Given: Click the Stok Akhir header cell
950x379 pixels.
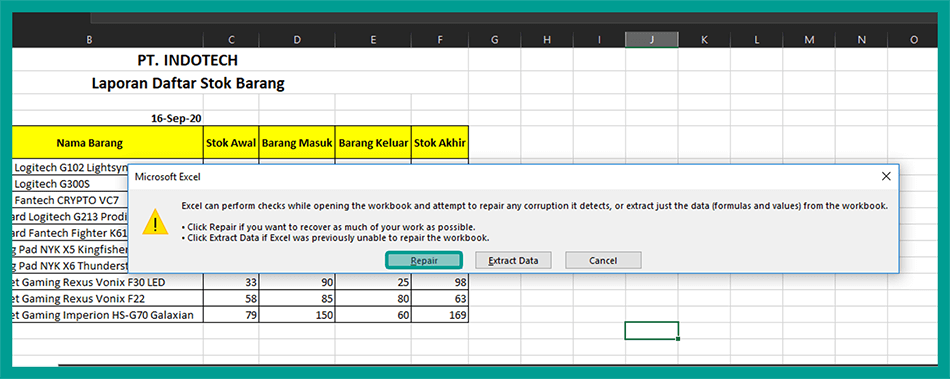Looking at the screenshot, I should (x=440, y=143).
